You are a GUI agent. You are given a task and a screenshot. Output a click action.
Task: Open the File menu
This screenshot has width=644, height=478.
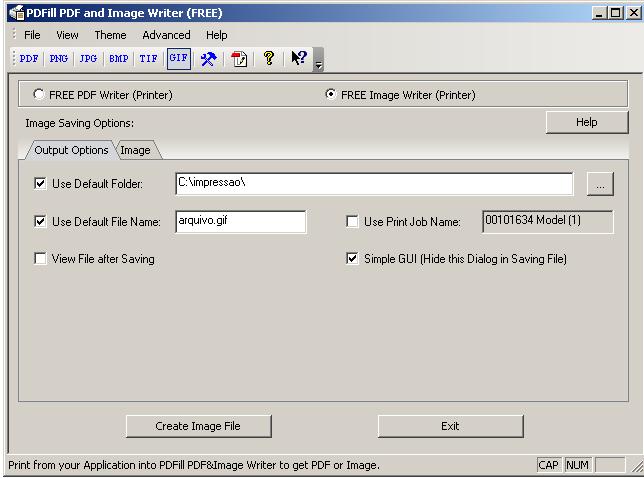point(32,35)
